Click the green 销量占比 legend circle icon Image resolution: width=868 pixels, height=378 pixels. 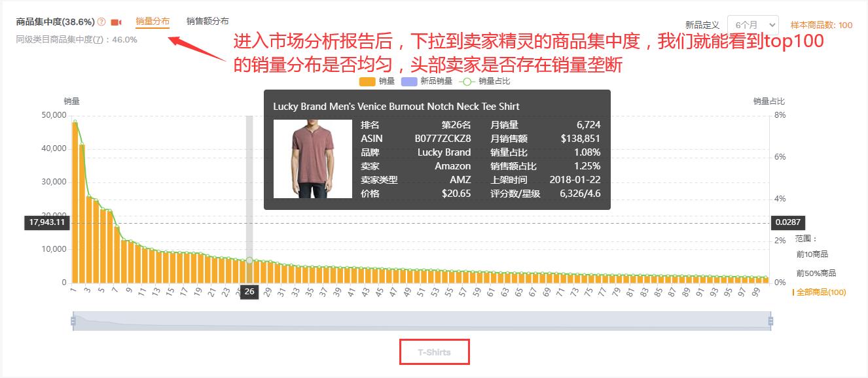[466, 81]
